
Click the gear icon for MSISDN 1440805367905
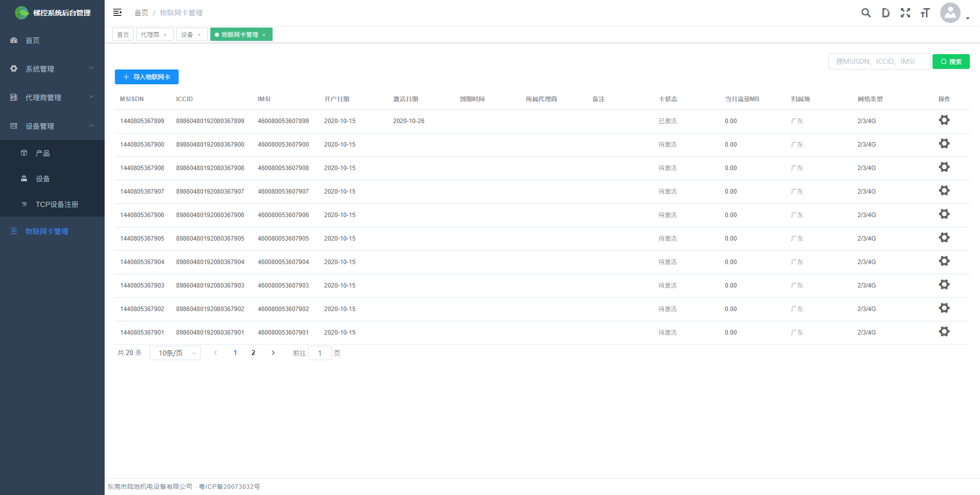(x=944, y=238)
